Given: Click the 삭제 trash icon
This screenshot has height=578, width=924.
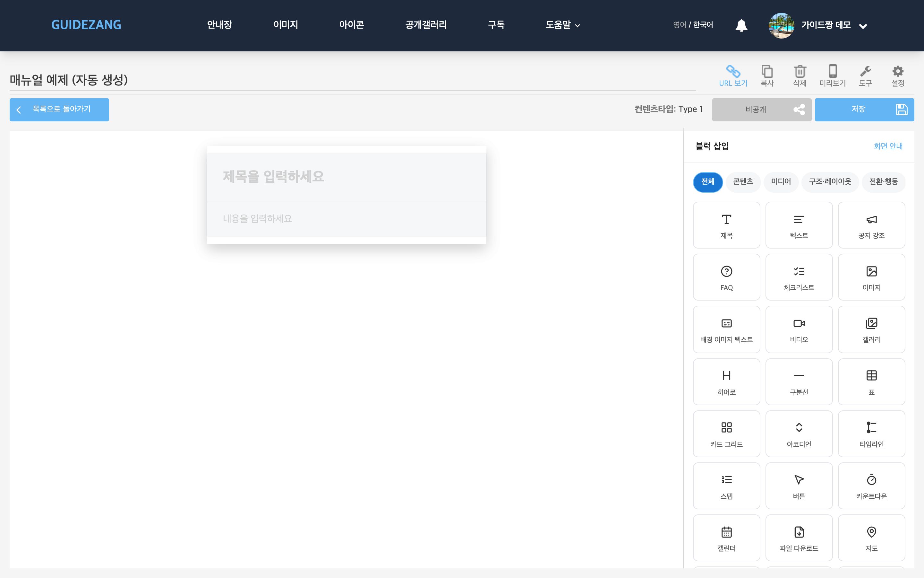Looking at the screenshot, I should (x=800, y=76).
